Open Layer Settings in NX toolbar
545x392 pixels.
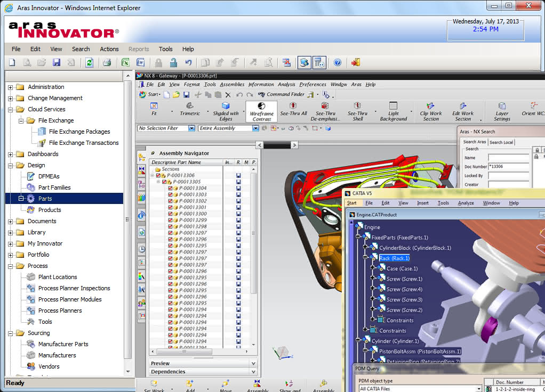click(502, 111)
